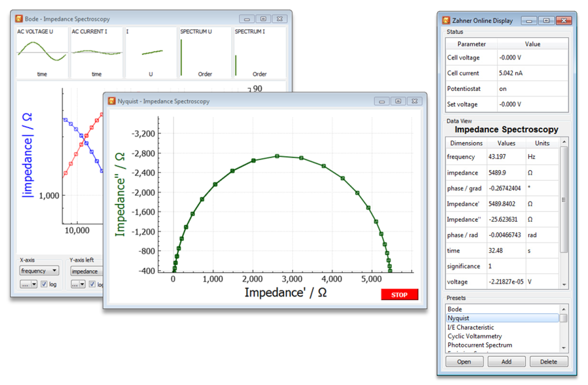
Task: Open the AC CURRENT I preview thumbnail
Action: point(97,52)
